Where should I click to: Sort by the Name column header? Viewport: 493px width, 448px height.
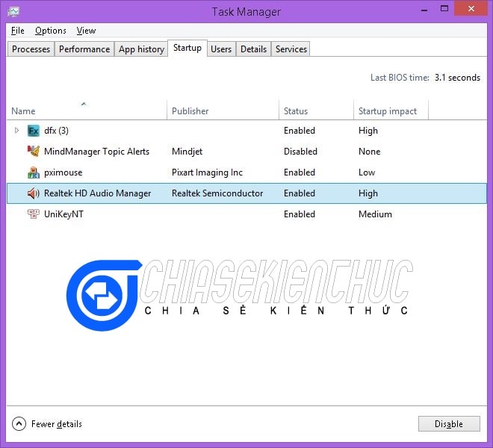point(87,111)
